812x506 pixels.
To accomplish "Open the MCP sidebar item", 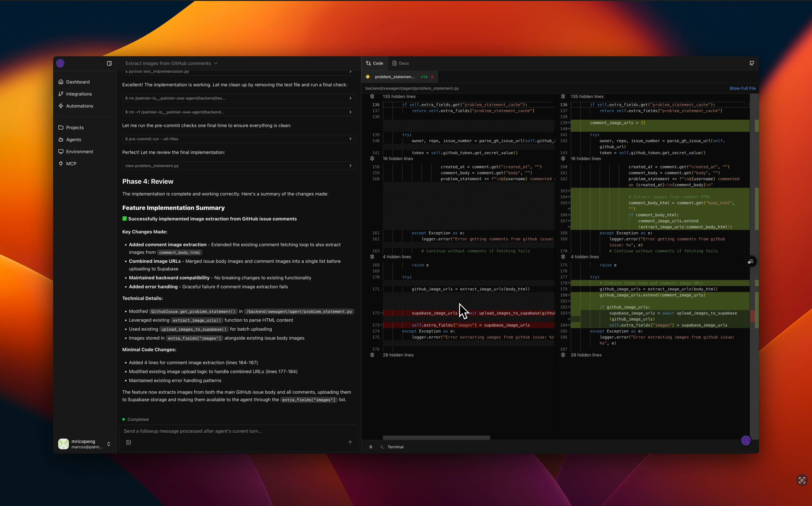I will 71,164.
